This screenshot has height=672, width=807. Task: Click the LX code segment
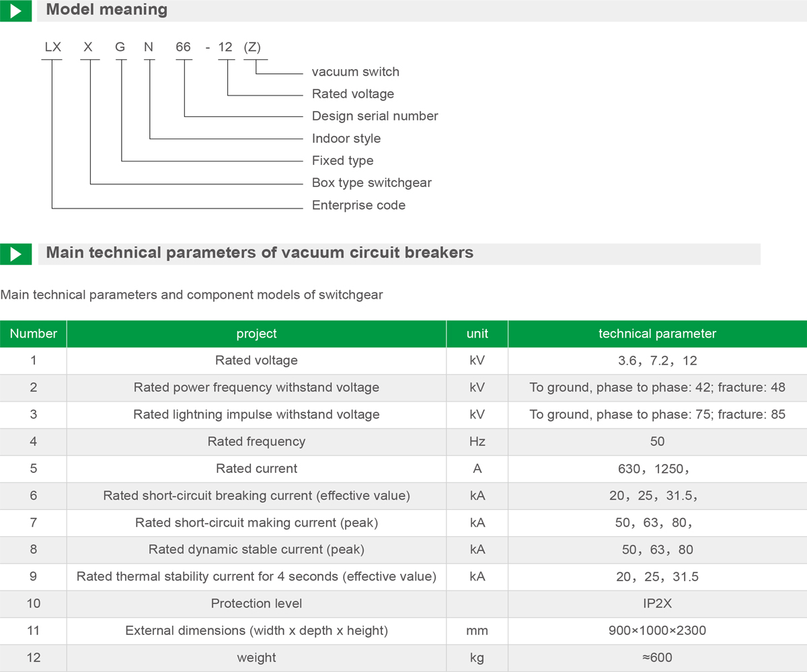coord(52,47)
